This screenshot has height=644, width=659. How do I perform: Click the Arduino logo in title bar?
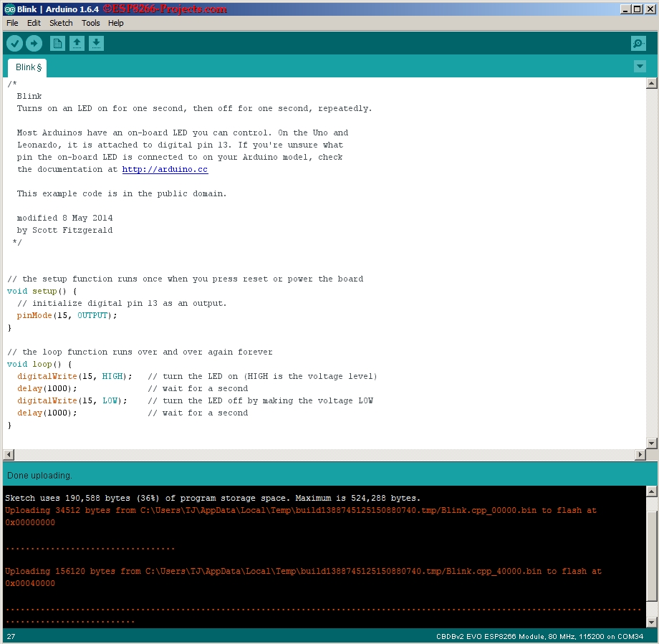tap(9, 9)
